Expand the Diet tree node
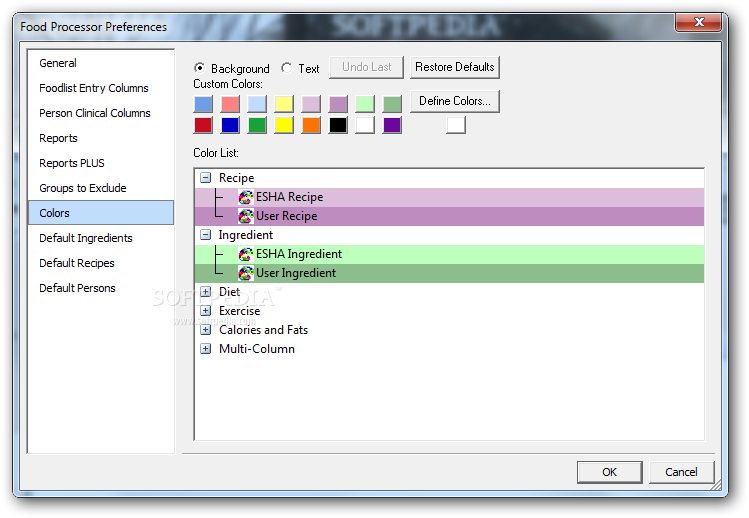749x518 pixels. [x=205, y=291]
